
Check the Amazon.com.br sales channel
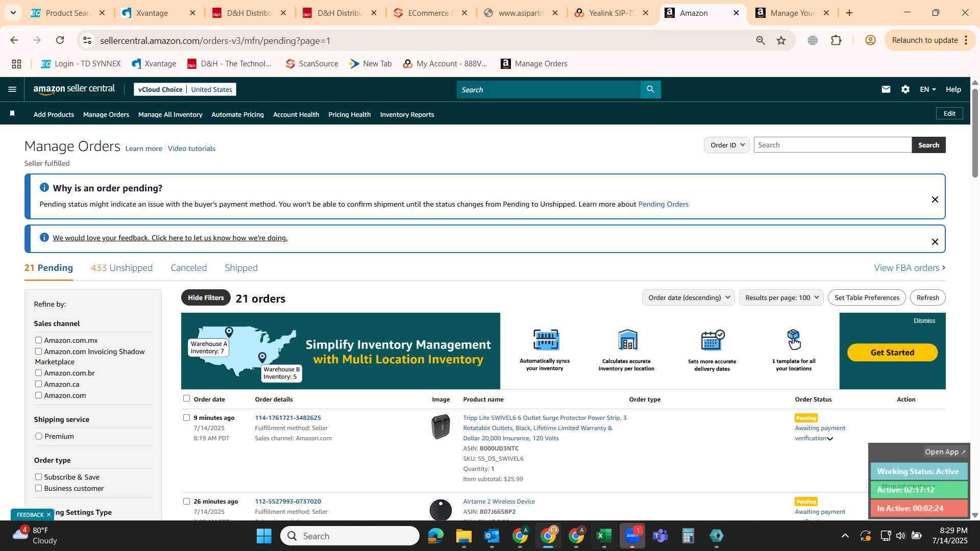coord(38,373)
